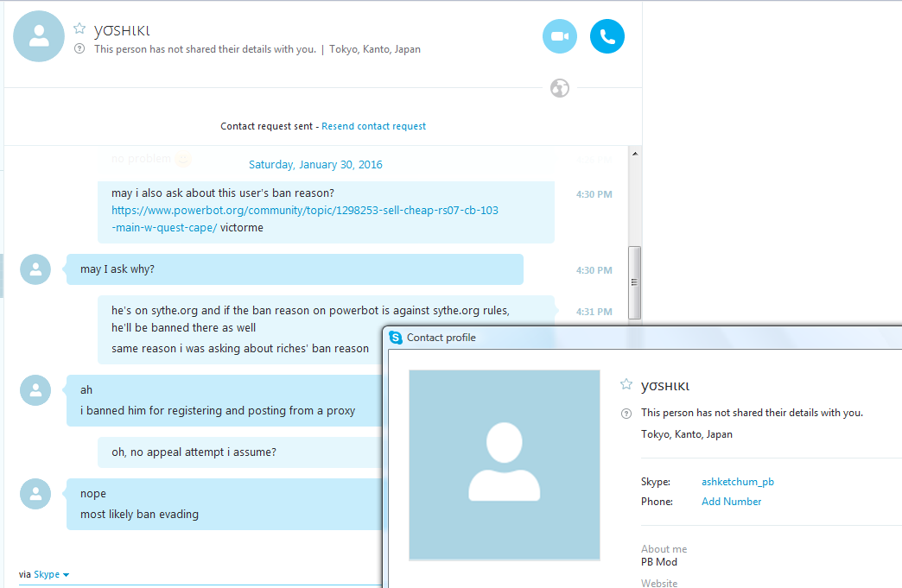
Task: Select the "Saturday, January 30, 2016" date header
Action: (315, 164)
